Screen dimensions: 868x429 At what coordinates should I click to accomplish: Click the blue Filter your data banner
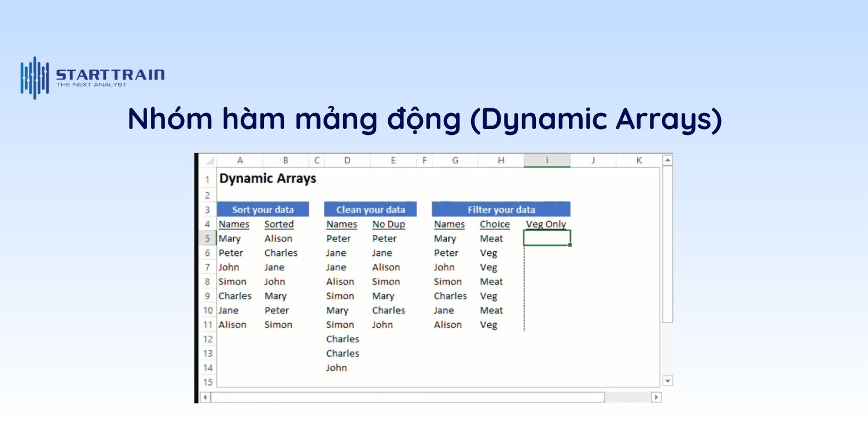click(501, 209)
